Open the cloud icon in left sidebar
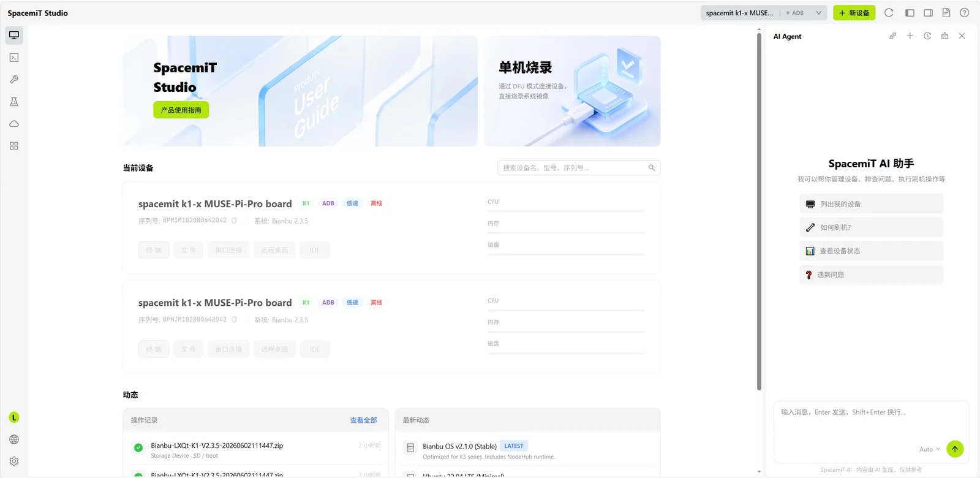 pyautogui.click(x=14, y=124)
